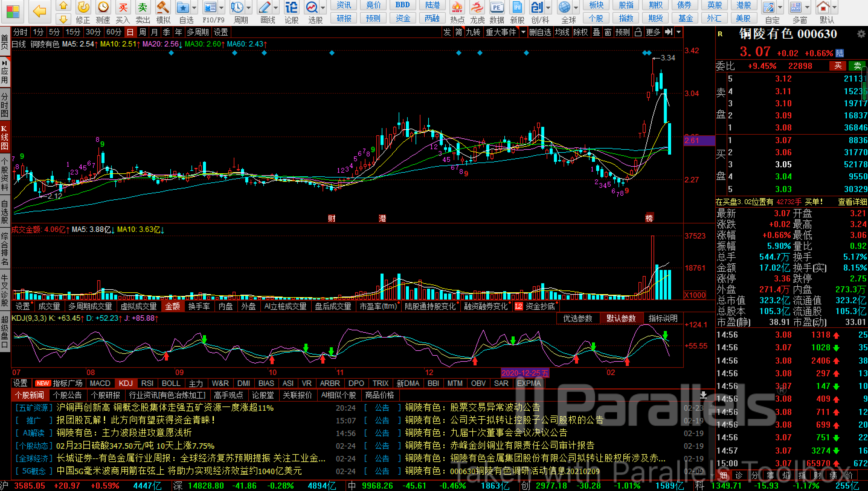The width and height of the screenshot is (868, 491).
Task: Open the 股票交易异常波动公告 announcement link
Action: (x=495, y=408)
